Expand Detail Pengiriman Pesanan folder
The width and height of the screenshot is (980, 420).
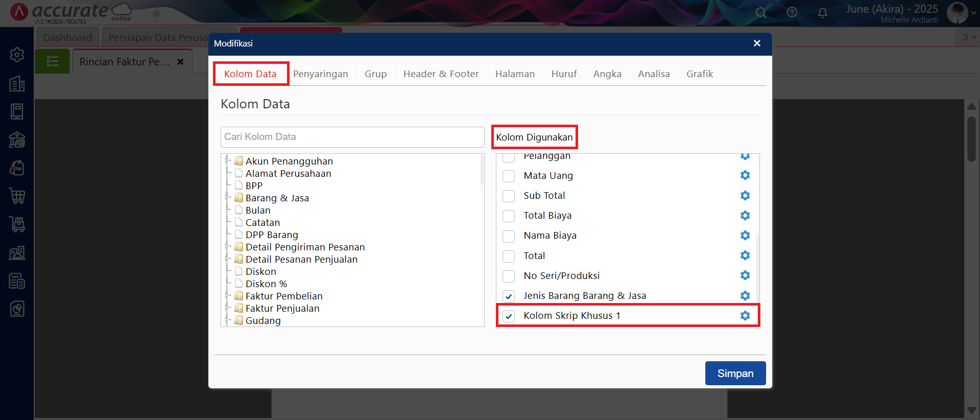coord(228,247)
